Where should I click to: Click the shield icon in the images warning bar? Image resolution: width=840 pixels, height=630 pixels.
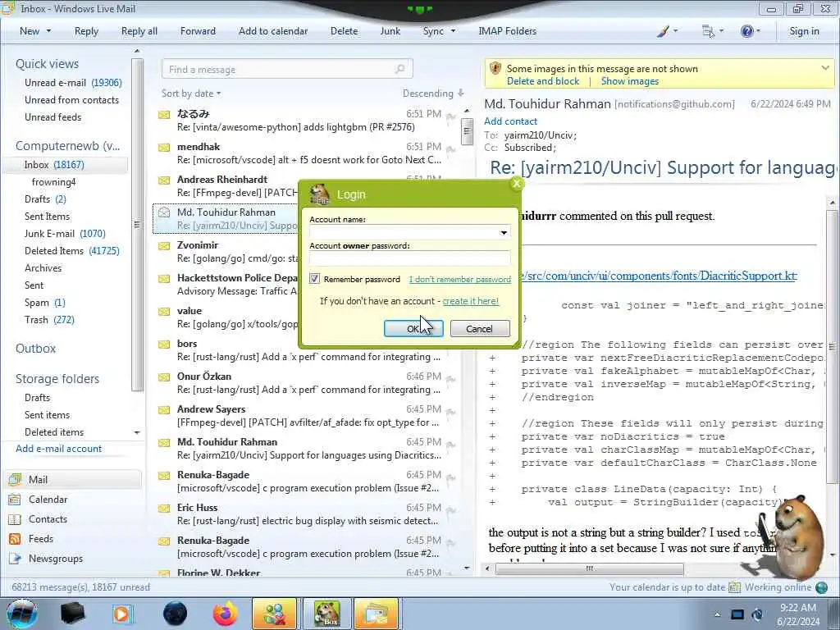495,69
